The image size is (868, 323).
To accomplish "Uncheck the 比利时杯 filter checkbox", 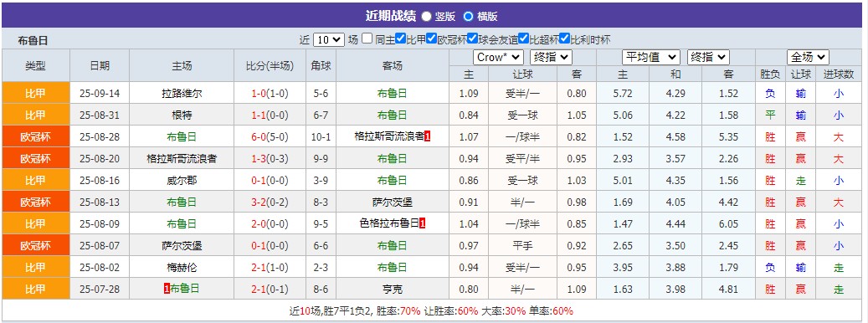I will tap(564, 38).
